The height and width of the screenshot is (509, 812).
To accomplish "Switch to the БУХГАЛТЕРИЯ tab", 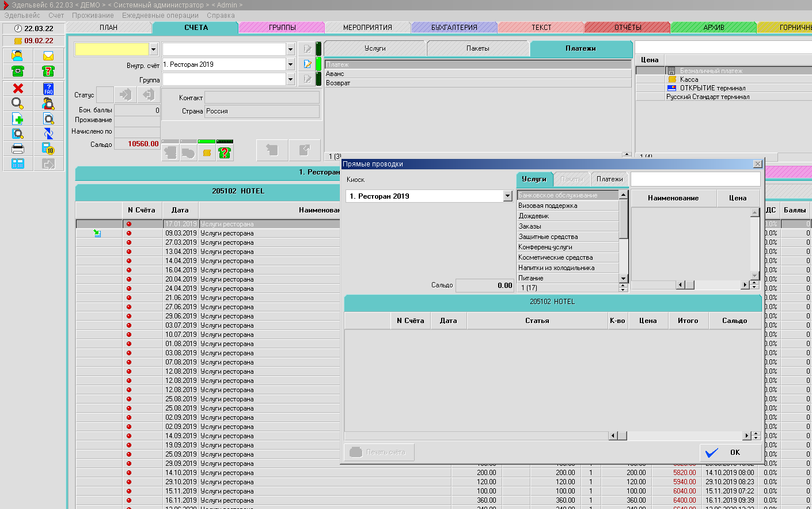I will coord(454,28).
